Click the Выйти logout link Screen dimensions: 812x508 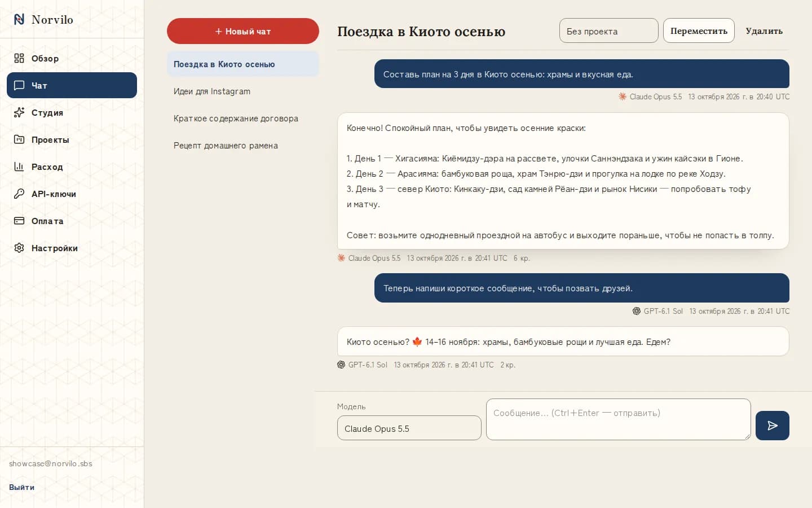tap(22, 487)
